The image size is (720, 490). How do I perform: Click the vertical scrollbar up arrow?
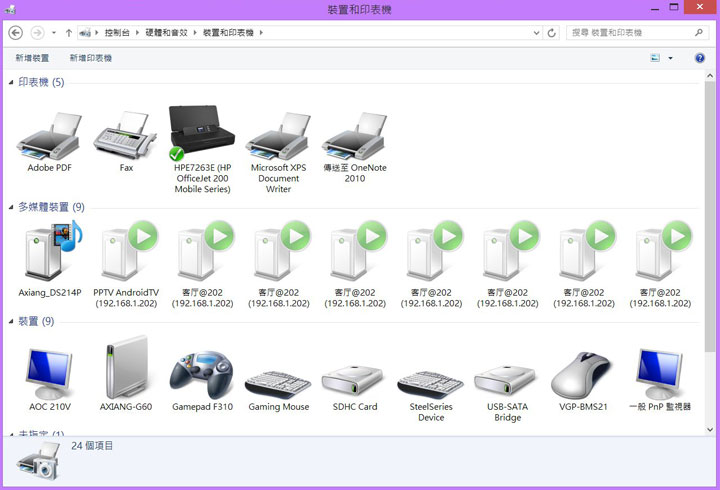click(x=710, y=76)
